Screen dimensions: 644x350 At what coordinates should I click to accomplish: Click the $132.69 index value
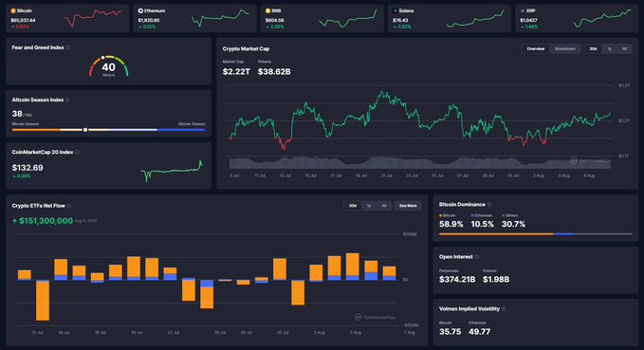(28, 168)
